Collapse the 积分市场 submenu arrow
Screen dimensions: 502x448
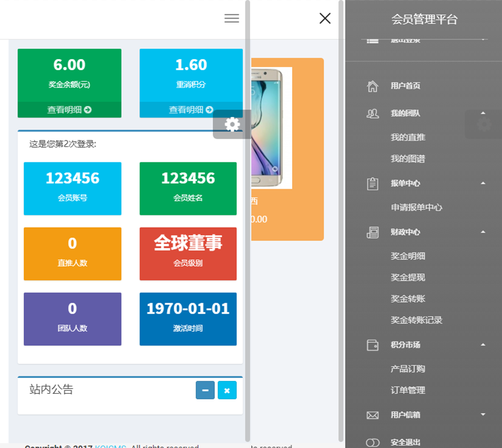(483, 345)
